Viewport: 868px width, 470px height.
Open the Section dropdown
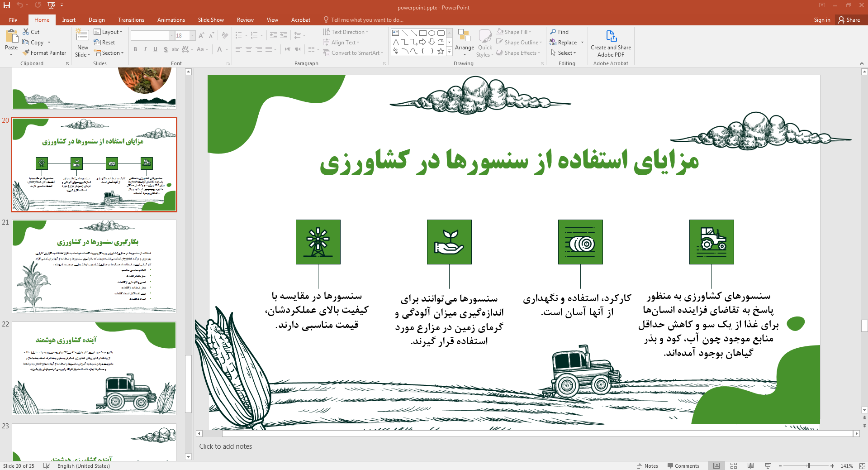pos(109,53)
